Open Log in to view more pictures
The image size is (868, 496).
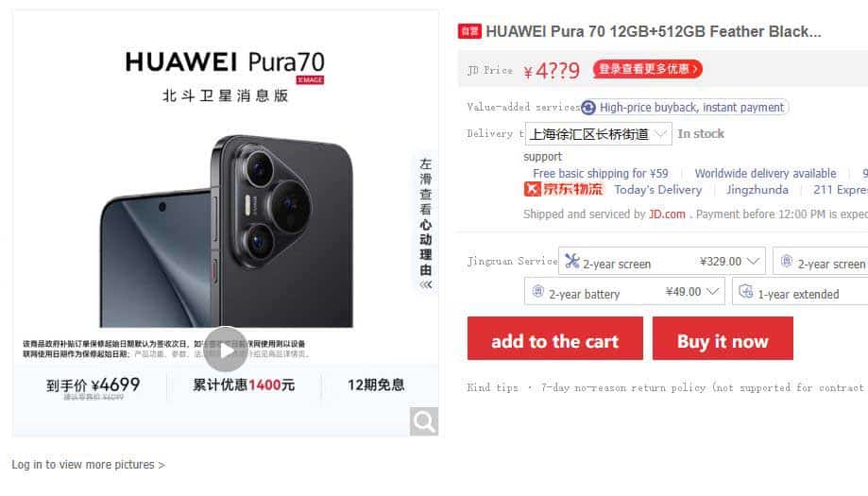[x=88, y=465]
